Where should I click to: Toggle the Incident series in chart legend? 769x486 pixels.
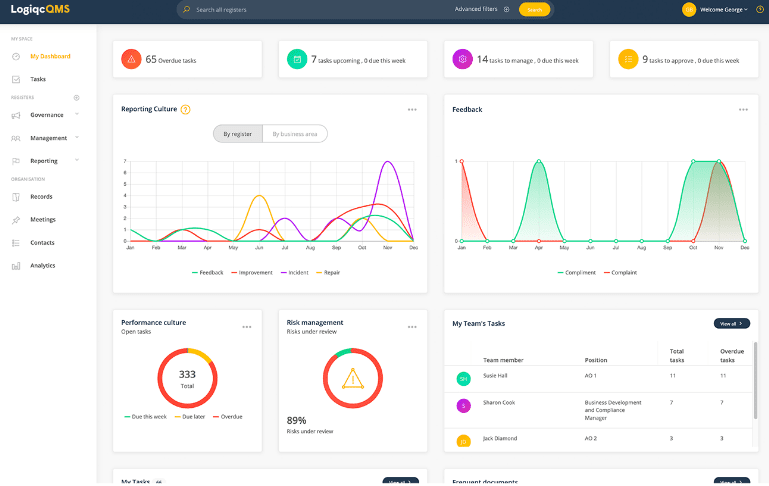coord(297,273)
